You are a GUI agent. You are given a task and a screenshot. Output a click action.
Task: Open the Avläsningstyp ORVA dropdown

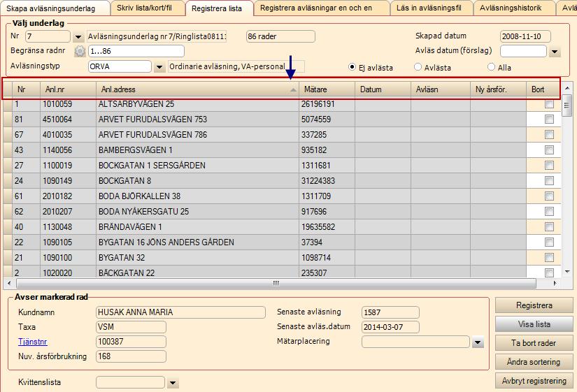(159, 67)
